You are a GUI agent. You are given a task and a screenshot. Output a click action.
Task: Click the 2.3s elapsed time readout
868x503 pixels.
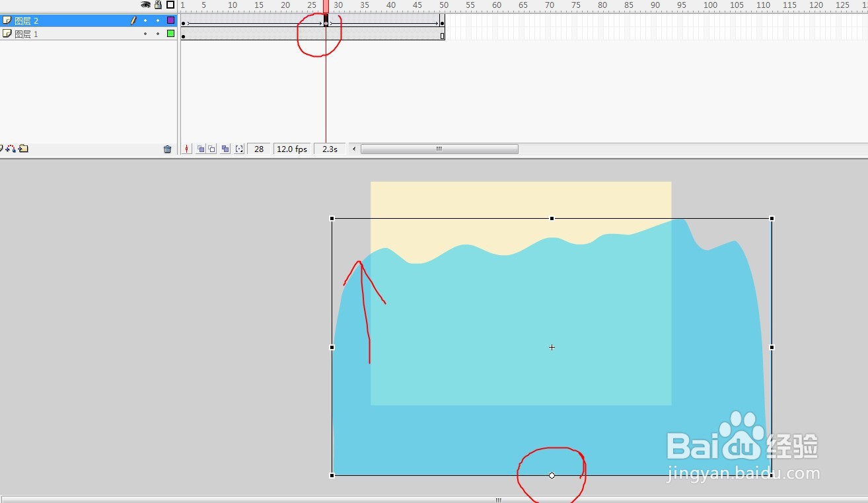click(330, 149)
